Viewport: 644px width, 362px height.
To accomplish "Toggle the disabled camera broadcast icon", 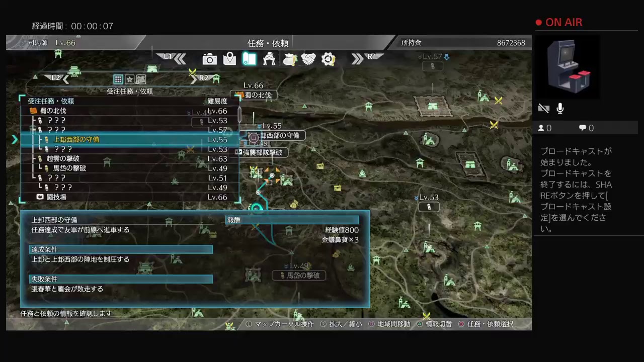I will click(543, 109).
